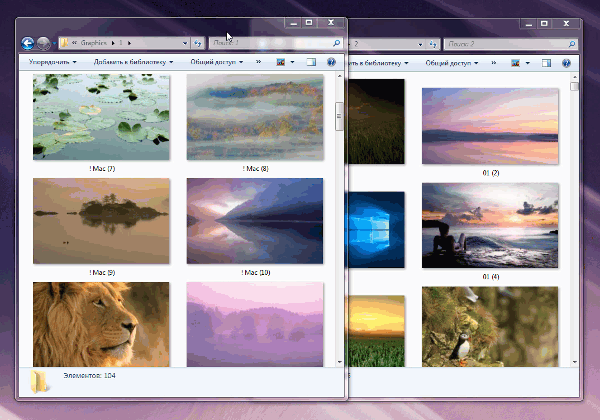Show more commands chevron in front toolbar
The height and width of the screenshot is (420, 600).
[x=258, y=62]
